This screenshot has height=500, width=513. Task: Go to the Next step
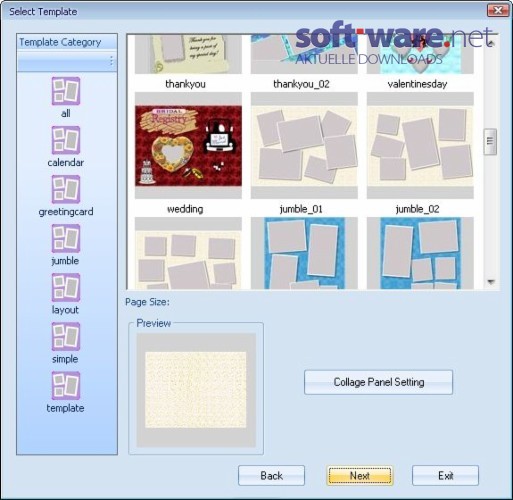[360, 475]
